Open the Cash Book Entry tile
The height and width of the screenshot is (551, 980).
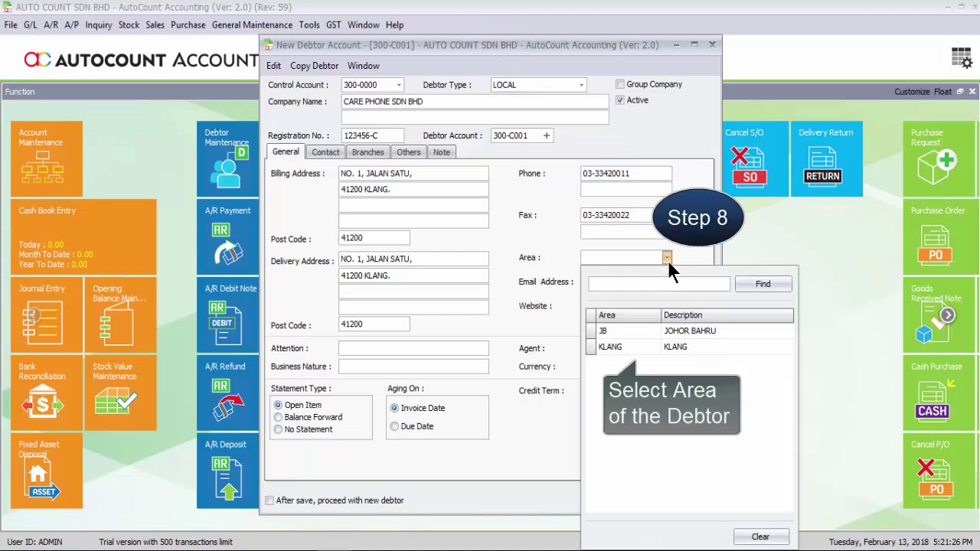click(x=84, y=236)
